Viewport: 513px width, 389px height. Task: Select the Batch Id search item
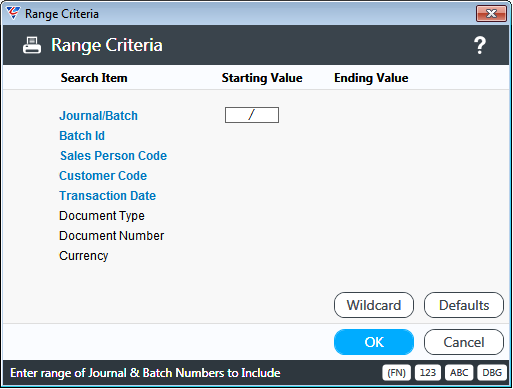[x=82, y=136]
